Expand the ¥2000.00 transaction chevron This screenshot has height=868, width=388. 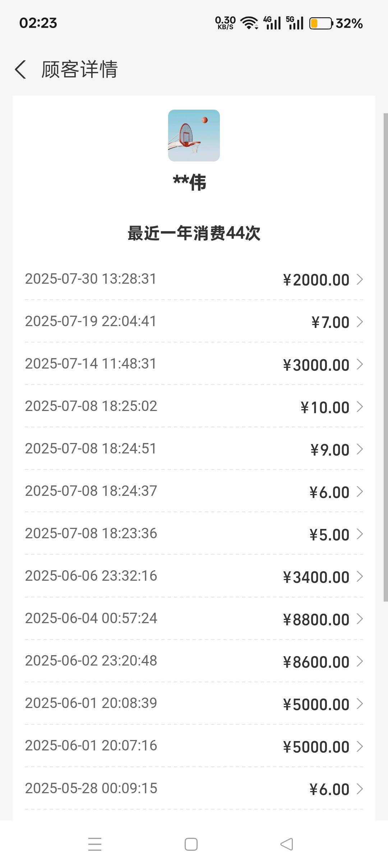(359, 279)
